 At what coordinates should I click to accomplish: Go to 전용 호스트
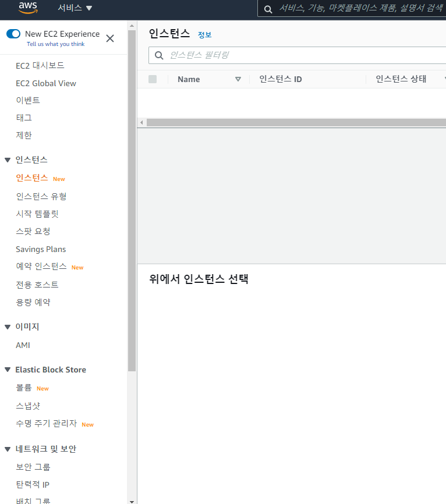point(37,285)
